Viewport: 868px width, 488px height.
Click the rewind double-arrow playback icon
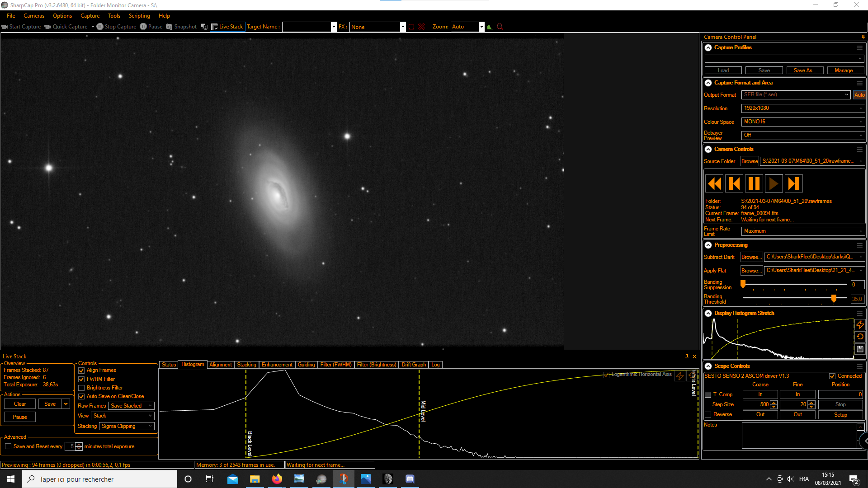[x=714, y=184]
